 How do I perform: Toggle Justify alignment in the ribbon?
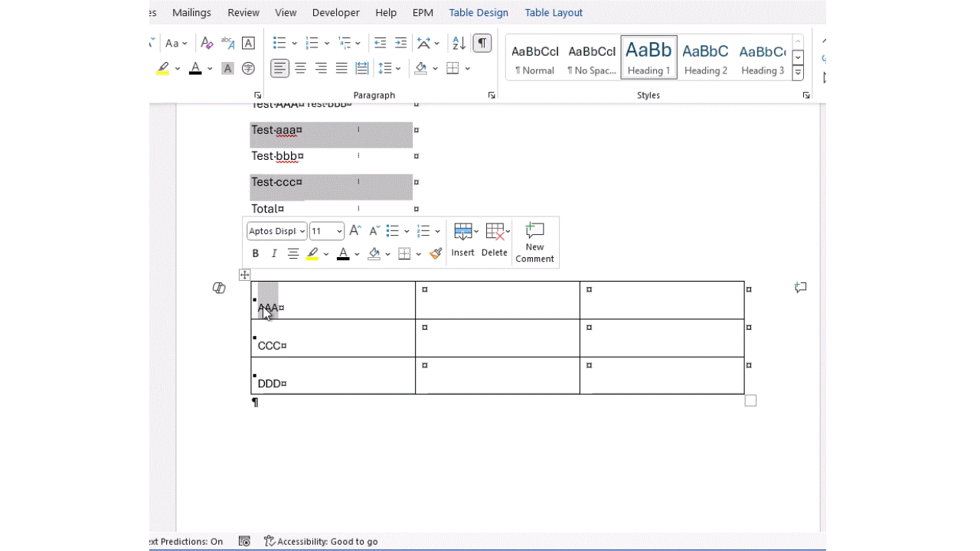[x=341, y=68]
